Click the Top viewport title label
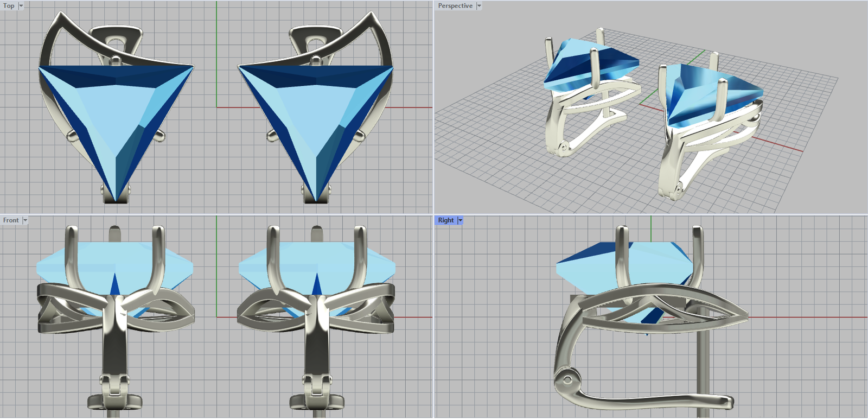The image size is (868, 419). [9, 6]
